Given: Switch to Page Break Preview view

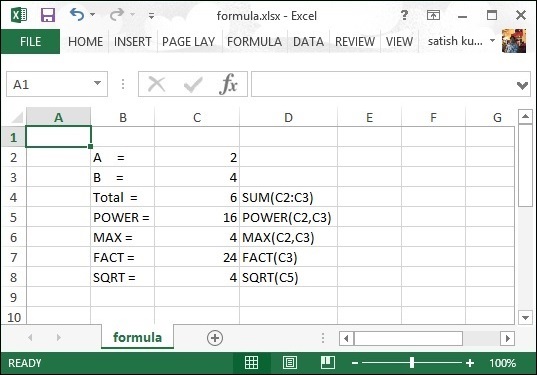Looking at the screenshot, I should 327,363.
